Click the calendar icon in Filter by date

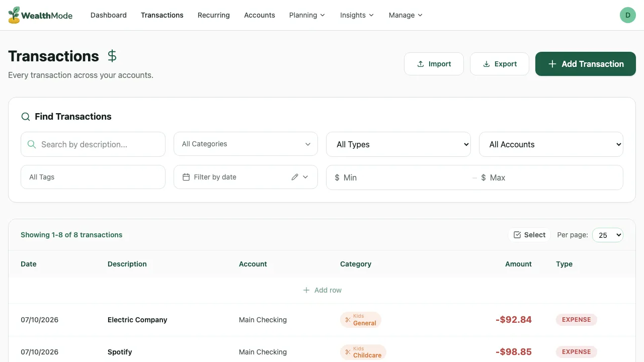point(186,177)
